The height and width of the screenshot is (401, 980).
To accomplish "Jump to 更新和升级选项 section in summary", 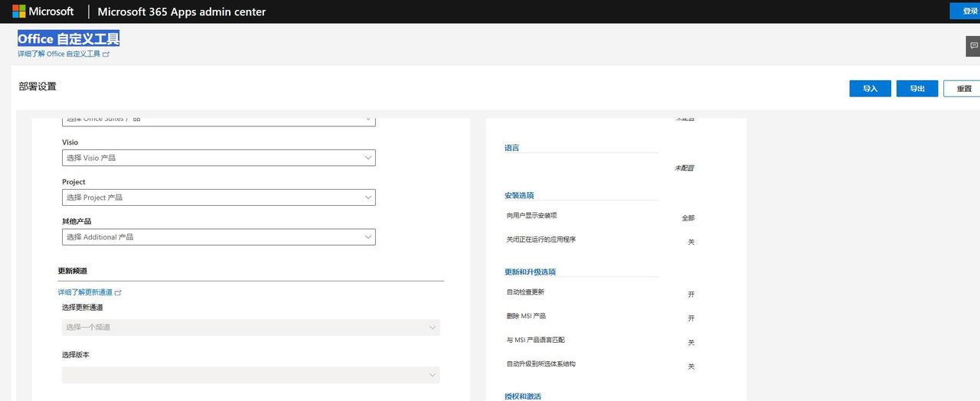I will 530,272.
